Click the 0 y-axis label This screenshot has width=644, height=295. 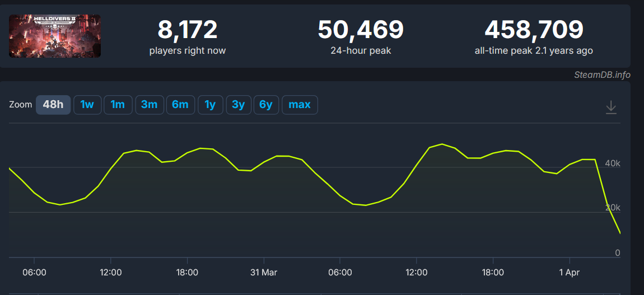[617, 253]
